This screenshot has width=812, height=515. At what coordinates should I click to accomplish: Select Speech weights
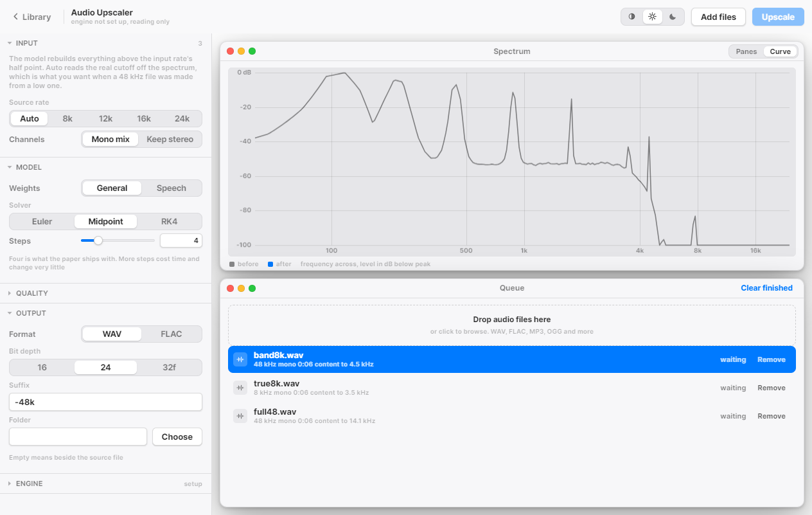coord(172,188)
